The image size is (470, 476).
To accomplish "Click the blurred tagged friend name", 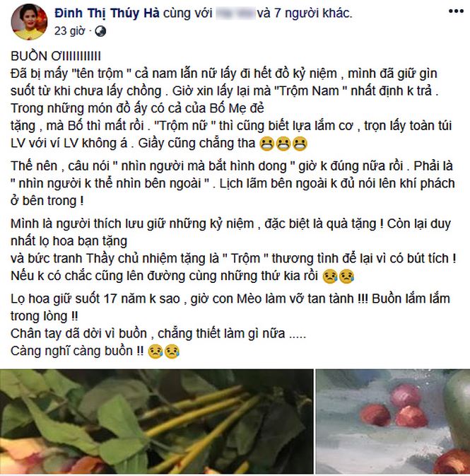I will [235, 13].
